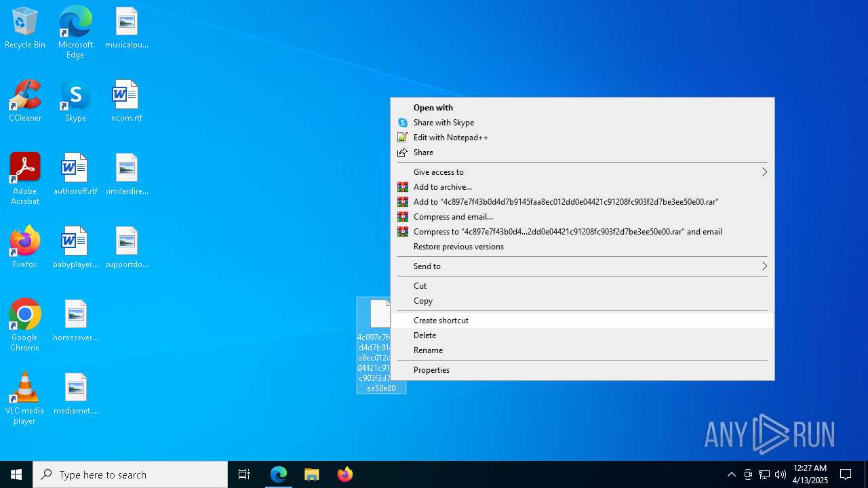Launch Edge from the taskbar
Viewport: 868px width, 488px height.
pos(279,474)
